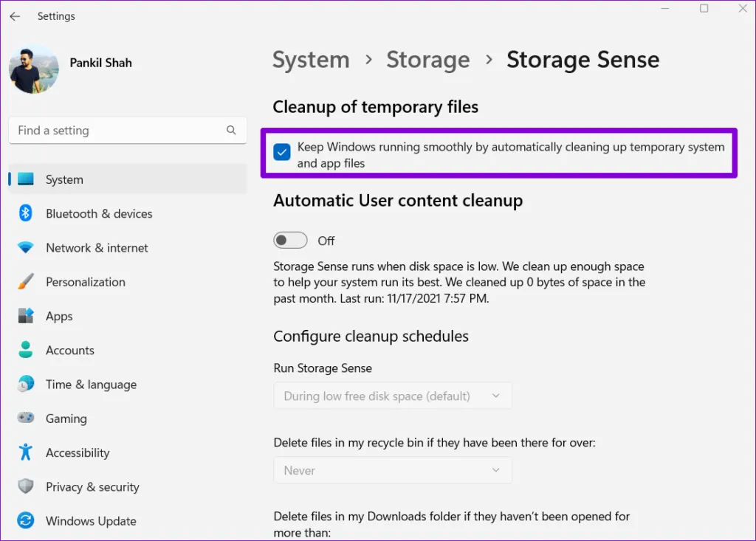Click the back arrow in Settings
Image resolution: width=756 pixels, height=541 pixels.
tap(15, 16)
